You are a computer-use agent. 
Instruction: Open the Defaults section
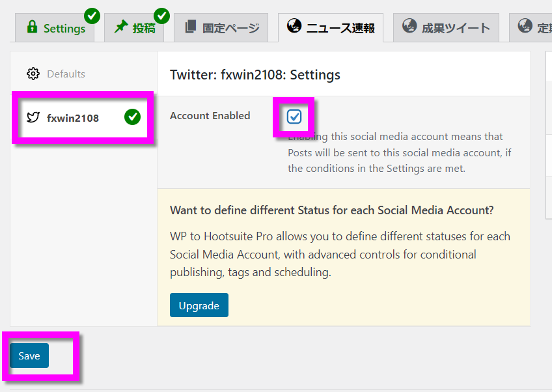click(x=84, y=74)
